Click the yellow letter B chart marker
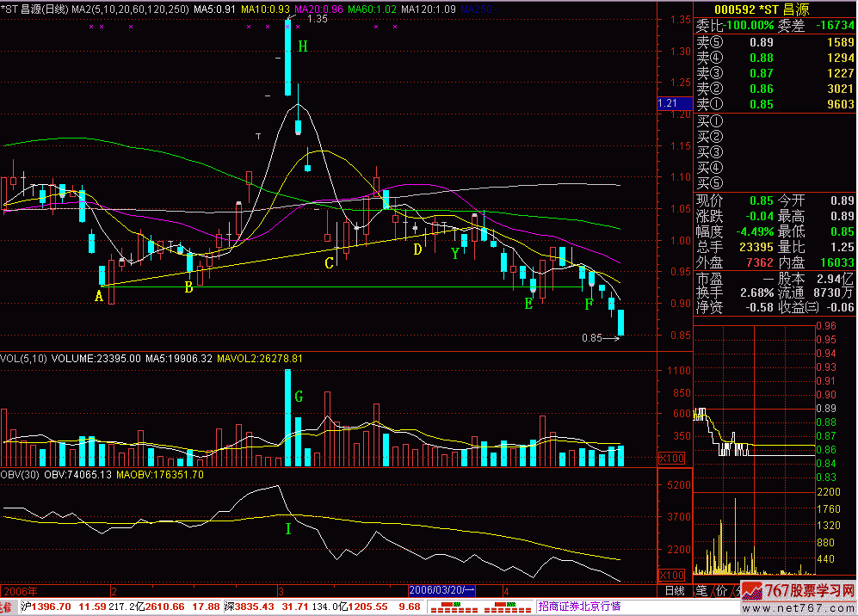Viewport: 858px width, 616px height. [x=188, y=287]
